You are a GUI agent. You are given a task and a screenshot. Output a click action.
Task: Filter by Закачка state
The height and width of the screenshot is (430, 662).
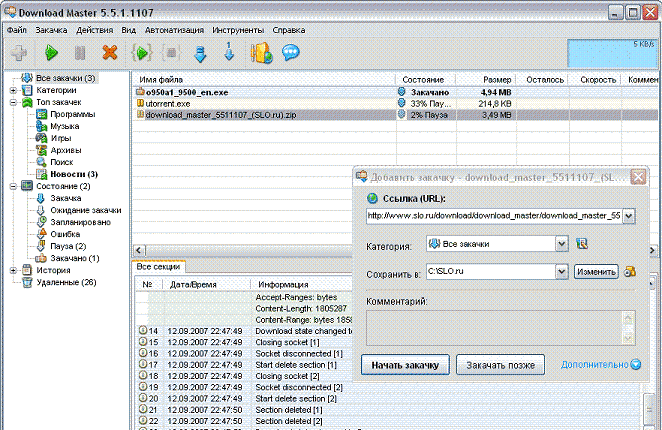(x=65, y=198)
